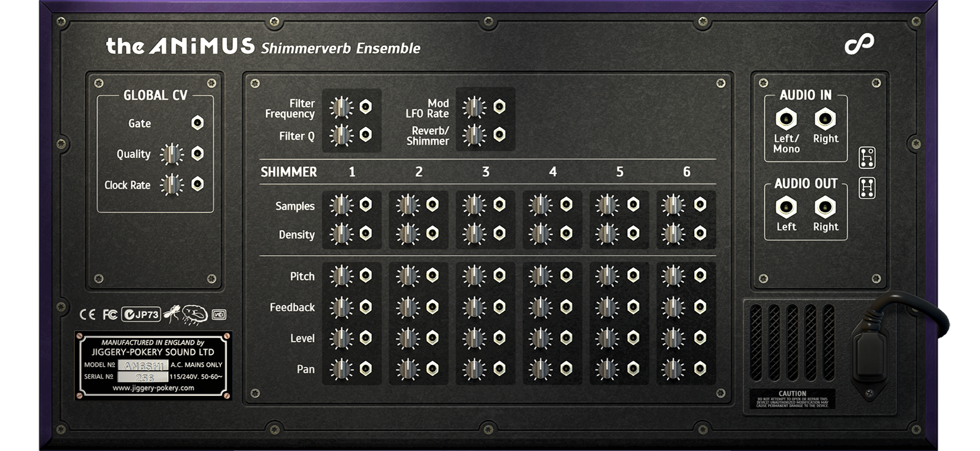Click the Feedback CV jack for Shimmer 2
The image size is (980, 451).
[x=432, y=306]
